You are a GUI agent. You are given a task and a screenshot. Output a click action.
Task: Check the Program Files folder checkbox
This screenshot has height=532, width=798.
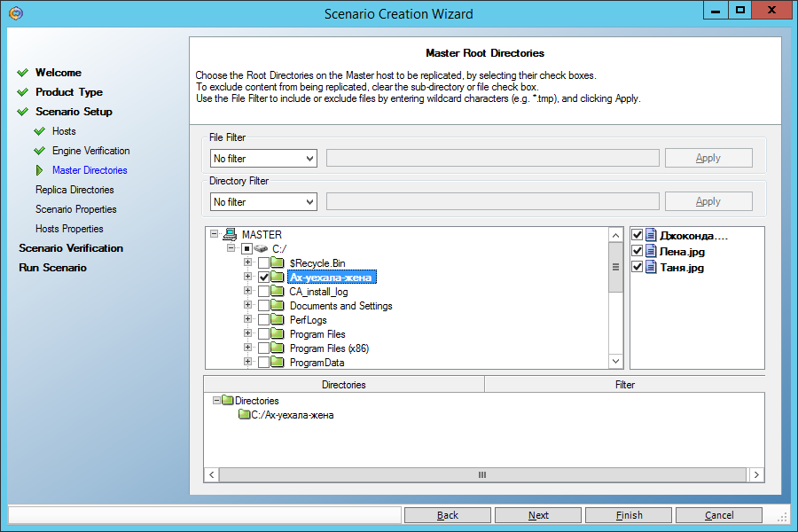pyautogui.click(x=263, y=334)
